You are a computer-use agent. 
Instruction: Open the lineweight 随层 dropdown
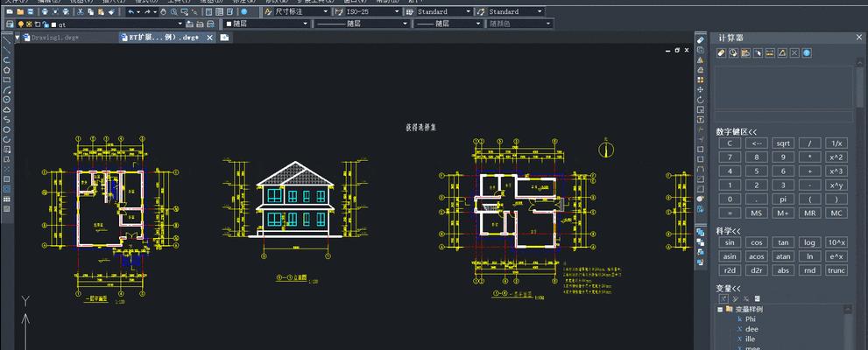448,24
